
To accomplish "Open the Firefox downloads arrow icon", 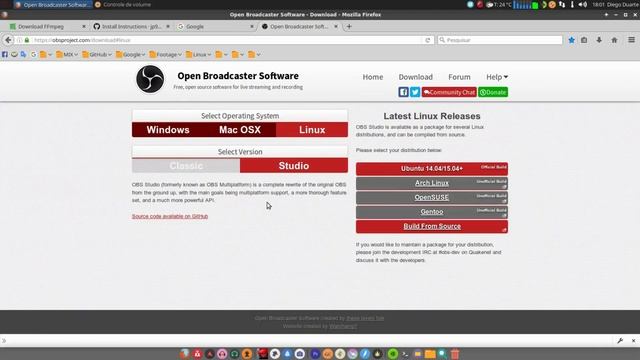I will pyautogui.click(x=599, y=40).
